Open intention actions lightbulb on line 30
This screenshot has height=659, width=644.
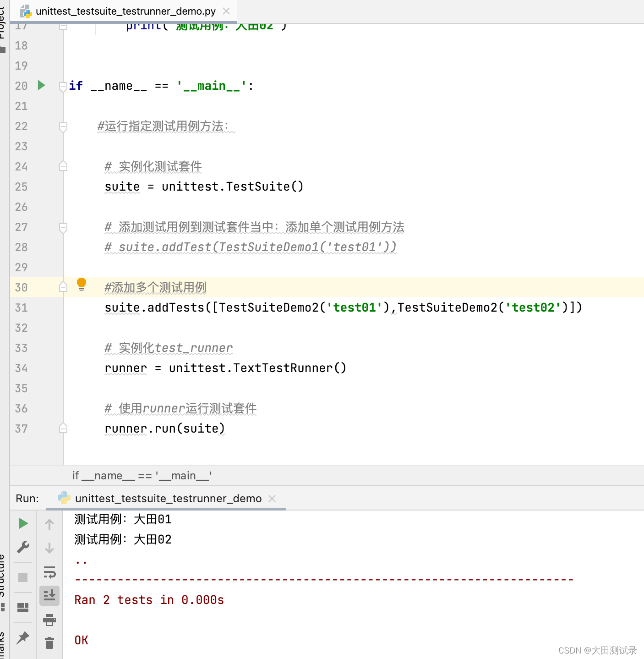(82, 285)
